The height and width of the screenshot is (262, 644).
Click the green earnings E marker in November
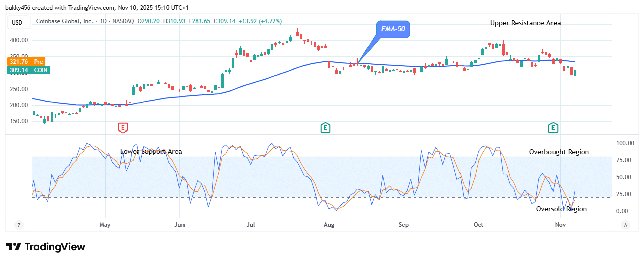(554, 127)
